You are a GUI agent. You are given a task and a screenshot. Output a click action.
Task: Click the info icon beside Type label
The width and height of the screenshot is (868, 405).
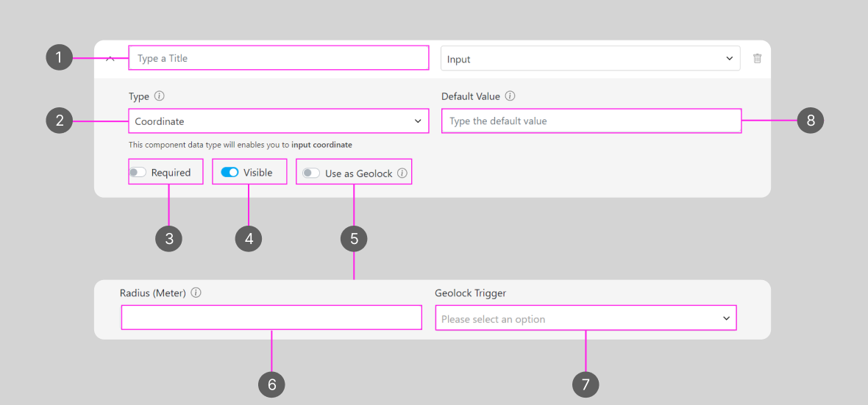(160, 96)
